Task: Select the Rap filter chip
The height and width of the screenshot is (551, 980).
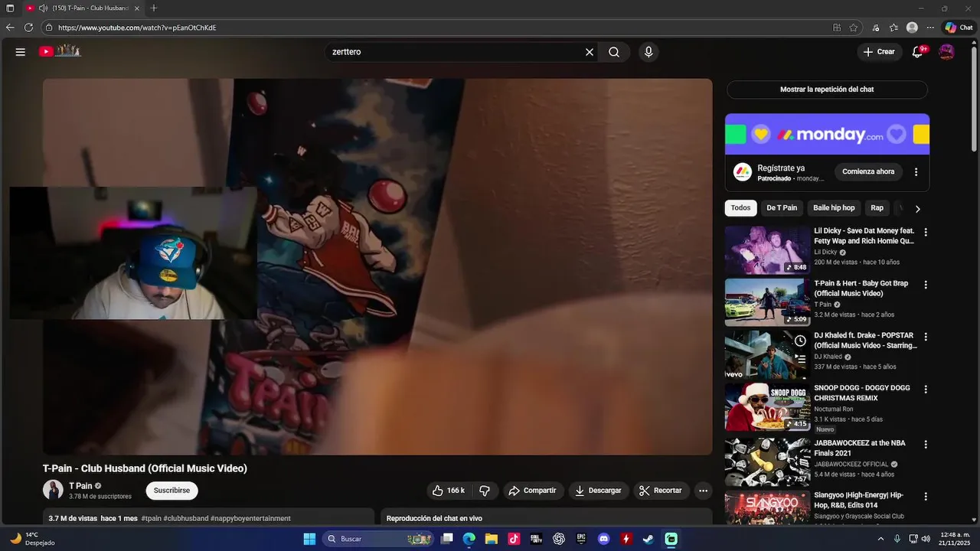Action: coord(877,208)
